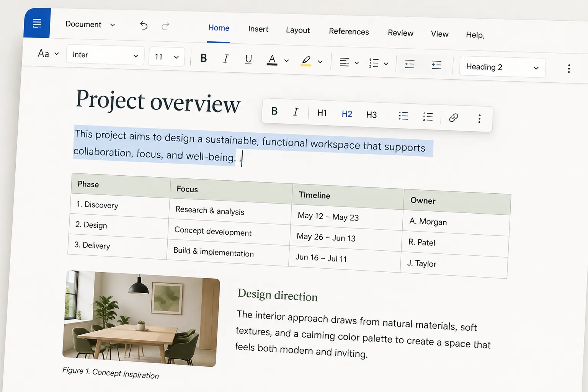Click the Design direction heading
The image size is (588, 392).
click(278, 295)
